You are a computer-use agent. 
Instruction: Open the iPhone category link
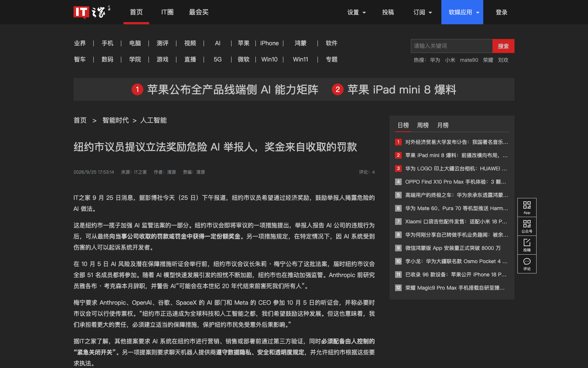click(269, 43)
